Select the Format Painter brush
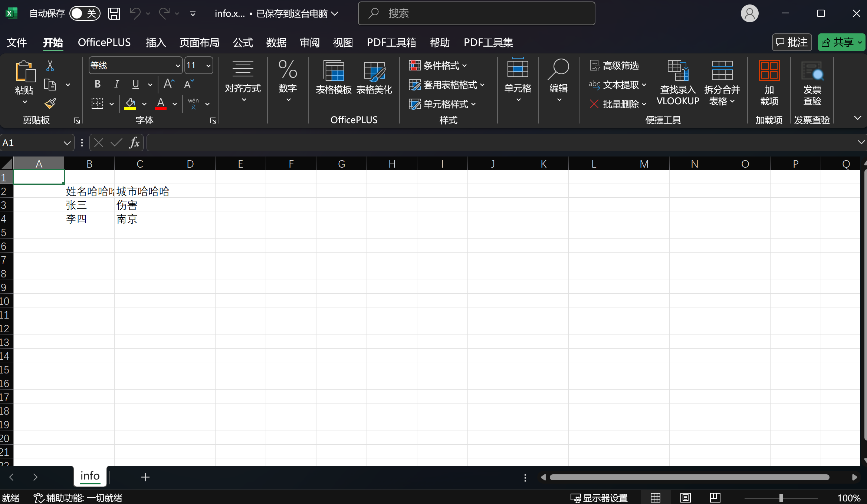This screenshot has width=867, height=504. coord(50,103)
